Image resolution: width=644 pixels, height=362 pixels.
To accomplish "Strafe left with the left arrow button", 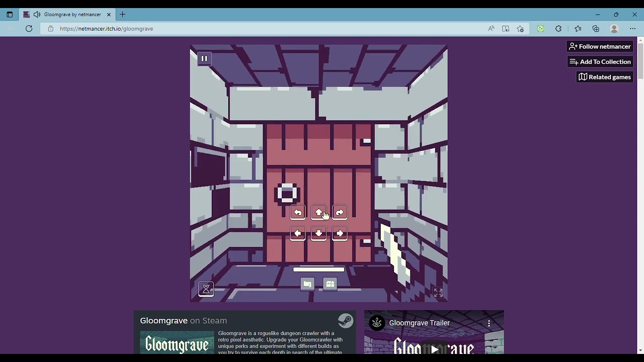I will (x=298, y=233).
